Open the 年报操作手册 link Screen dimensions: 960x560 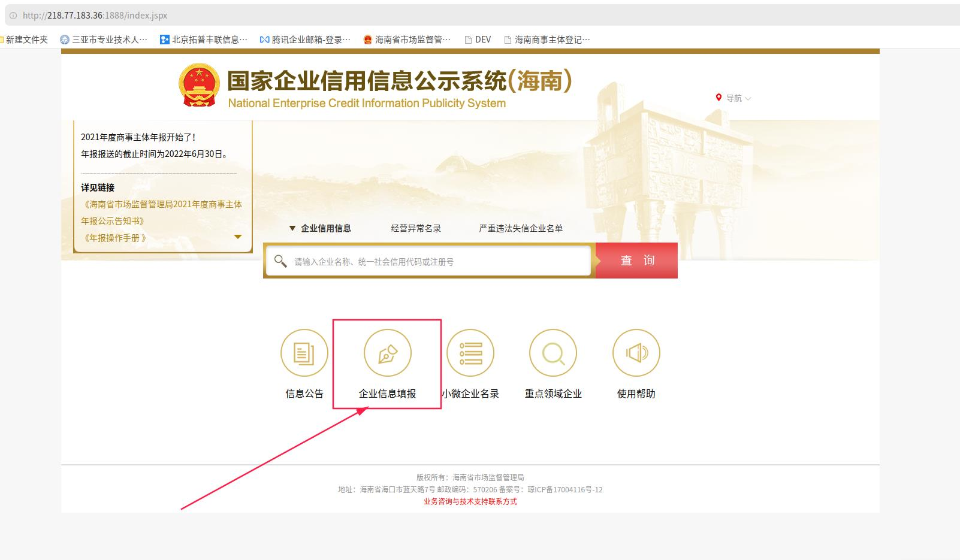114,238
